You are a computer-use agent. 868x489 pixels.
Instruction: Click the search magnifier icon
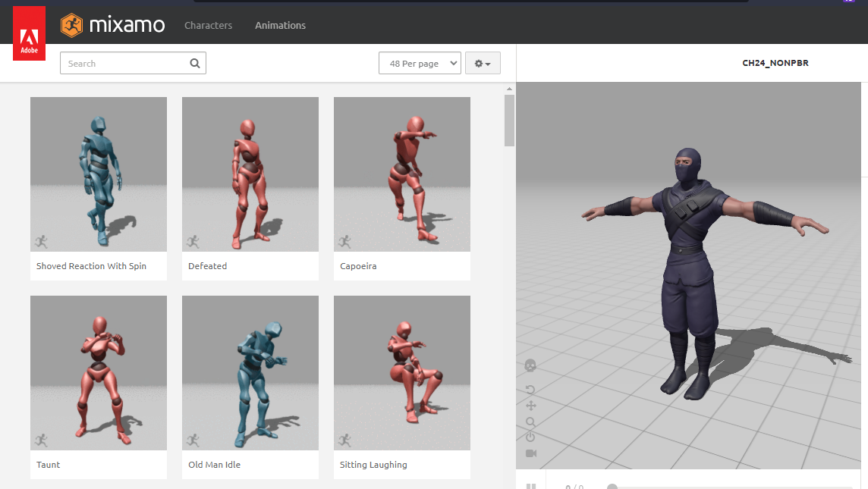click(195, 63)
